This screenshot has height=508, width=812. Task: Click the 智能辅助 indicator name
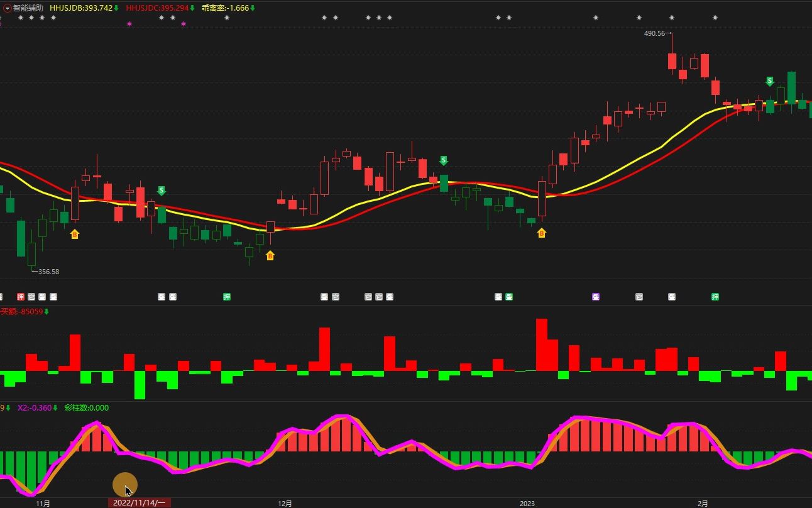(x=28, y=8)
